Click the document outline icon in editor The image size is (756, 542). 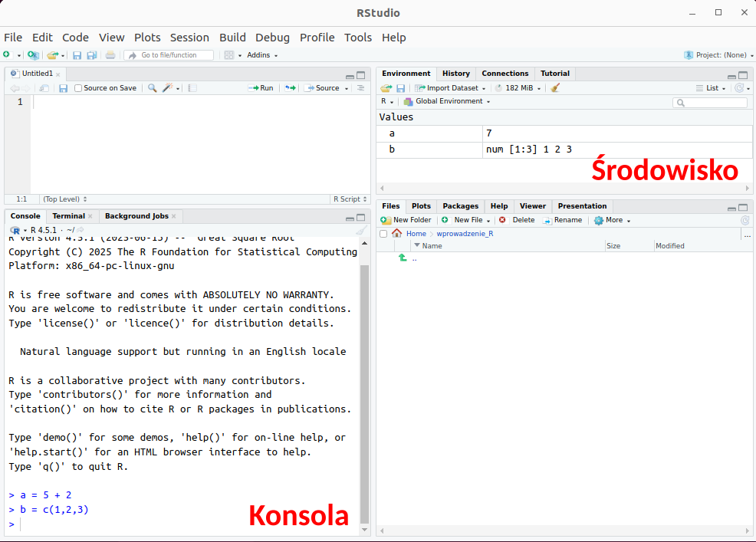click(x=360, y=87)
